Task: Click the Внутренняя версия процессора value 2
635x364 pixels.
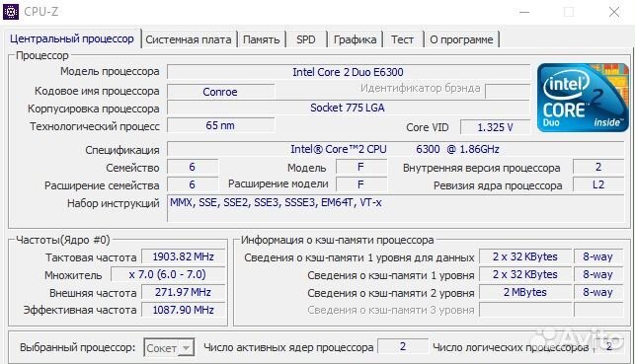Action: [598, 167]
